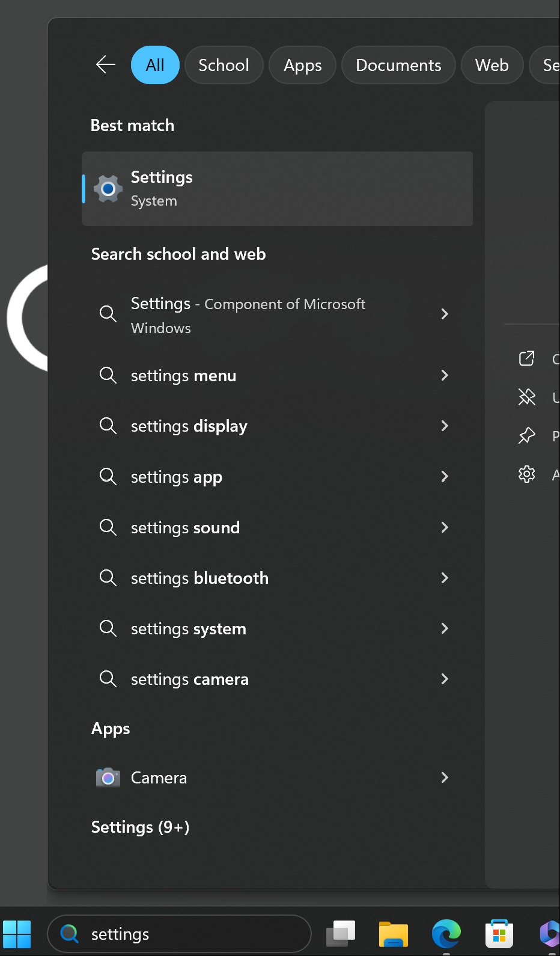560x956 pixels.
Task: Switch to the Documents filter tab
Action: 398,65
